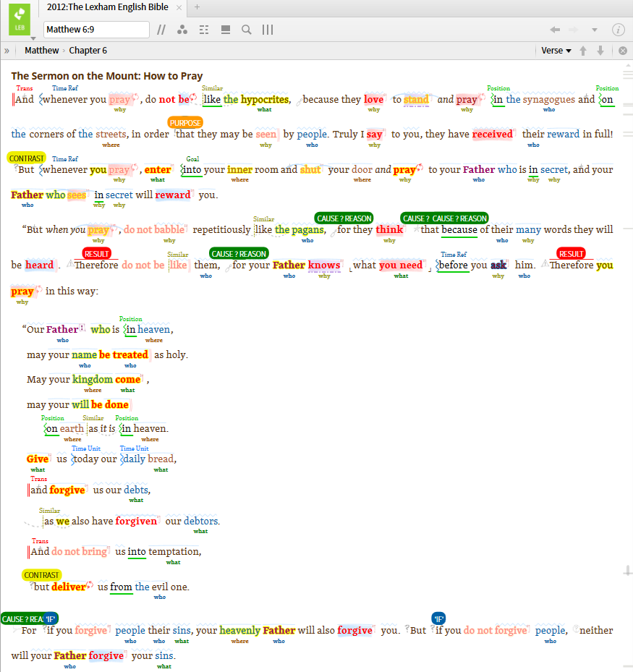Click the words 'be treated'
The width and height of the screenshot is (633, 672).
(x=124, y=355)
